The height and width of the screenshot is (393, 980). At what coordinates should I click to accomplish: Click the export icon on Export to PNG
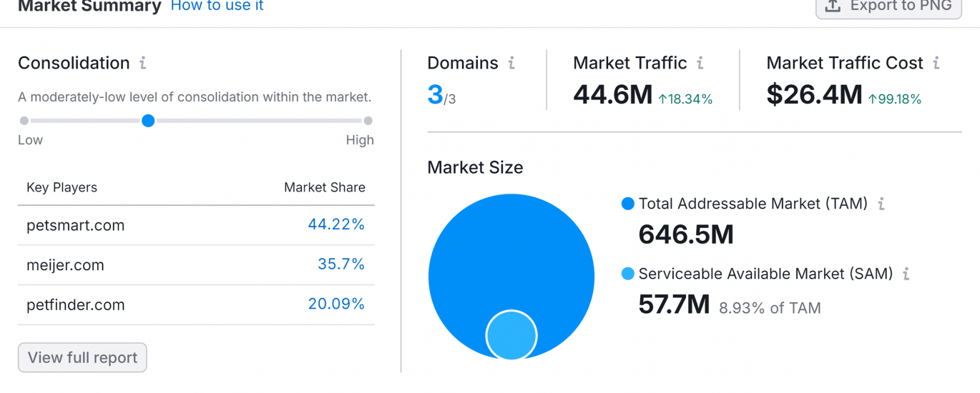click(833, 6)
